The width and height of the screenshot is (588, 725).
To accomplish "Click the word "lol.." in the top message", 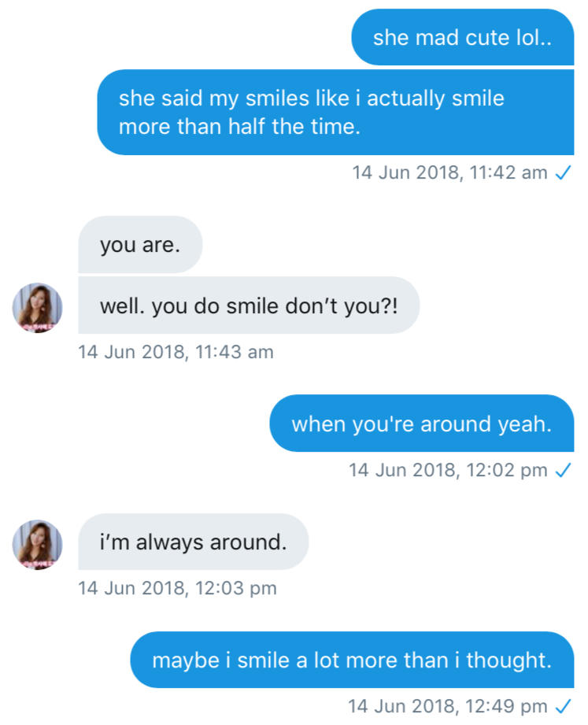I will pos(534,38).
